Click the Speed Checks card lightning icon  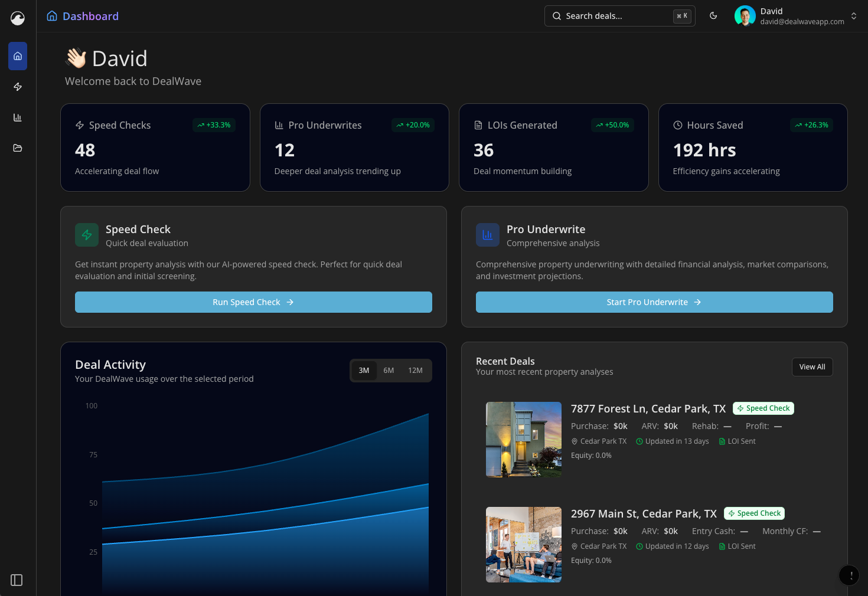pos(80,125)
